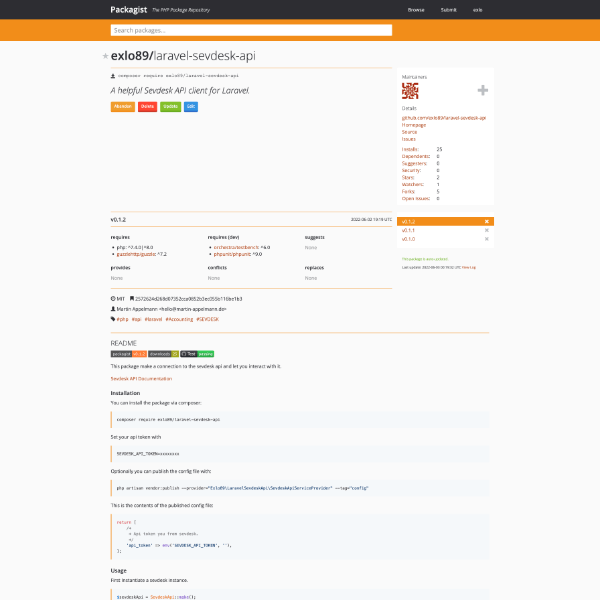600x600 pixels.
Task: Click the tag icon before #php
Action: (x=113, y=319)
